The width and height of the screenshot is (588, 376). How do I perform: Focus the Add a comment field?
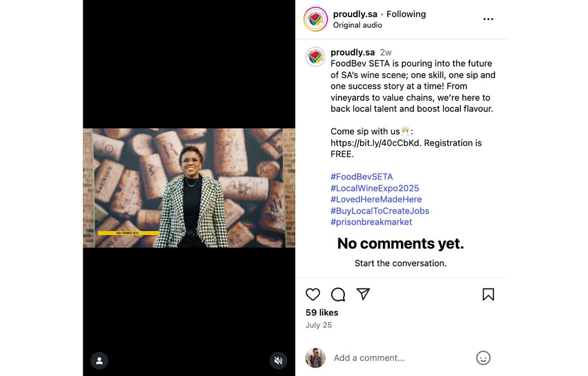coord(398,358)
